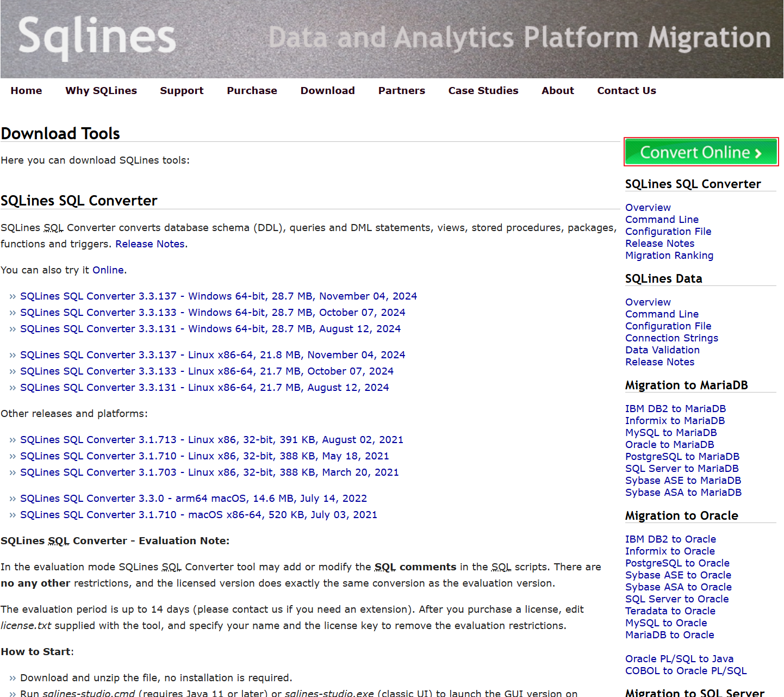Open the Purchase menu item
The image size is (784, 697).
(252, 91)
